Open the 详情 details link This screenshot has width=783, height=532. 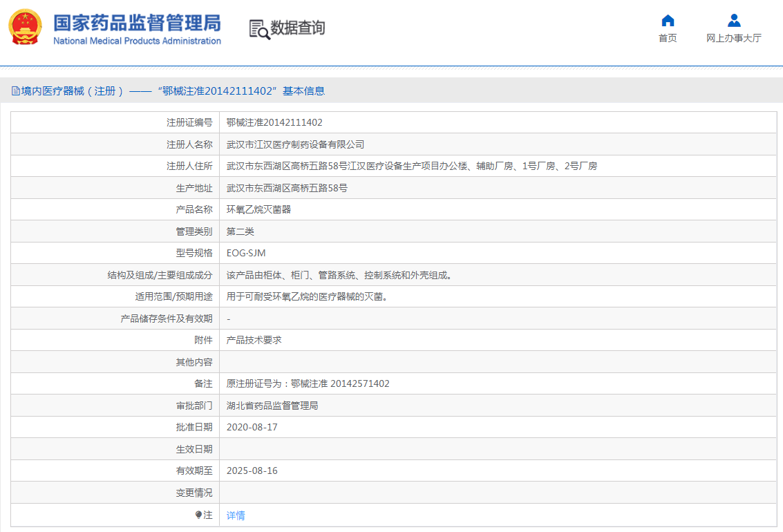235,514
